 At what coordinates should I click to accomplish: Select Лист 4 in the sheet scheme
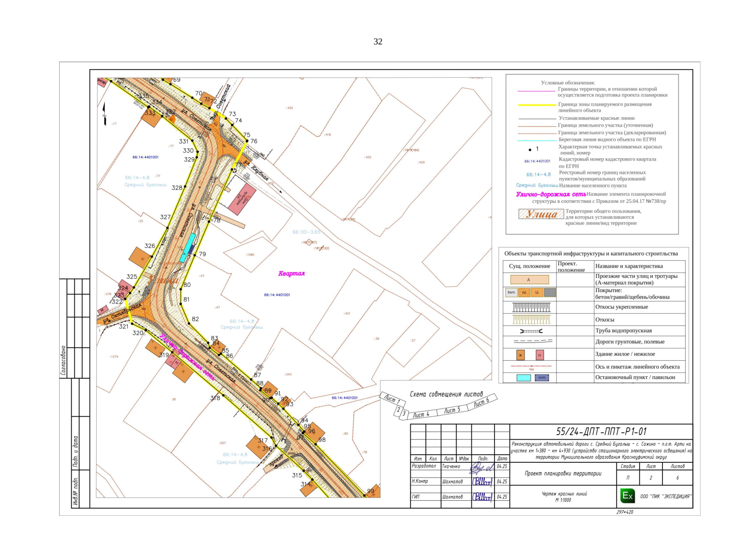click(x=421, y=415)
